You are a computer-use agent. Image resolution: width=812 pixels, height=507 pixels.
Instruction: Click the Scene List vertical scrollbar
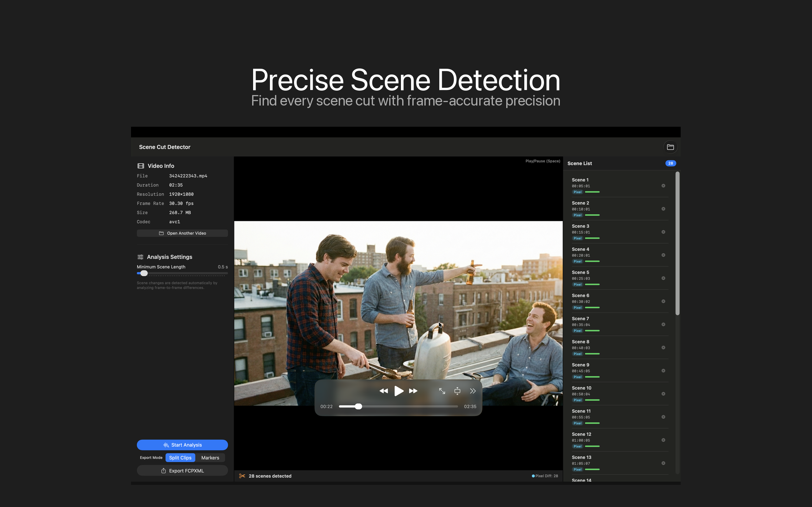[x=678, y=243]
